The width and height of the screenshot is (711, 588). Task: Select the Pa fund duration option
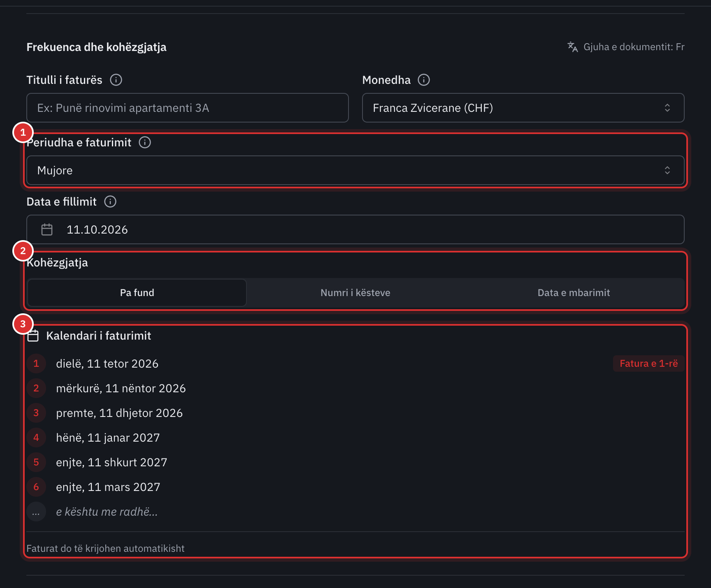click(137, 293)
